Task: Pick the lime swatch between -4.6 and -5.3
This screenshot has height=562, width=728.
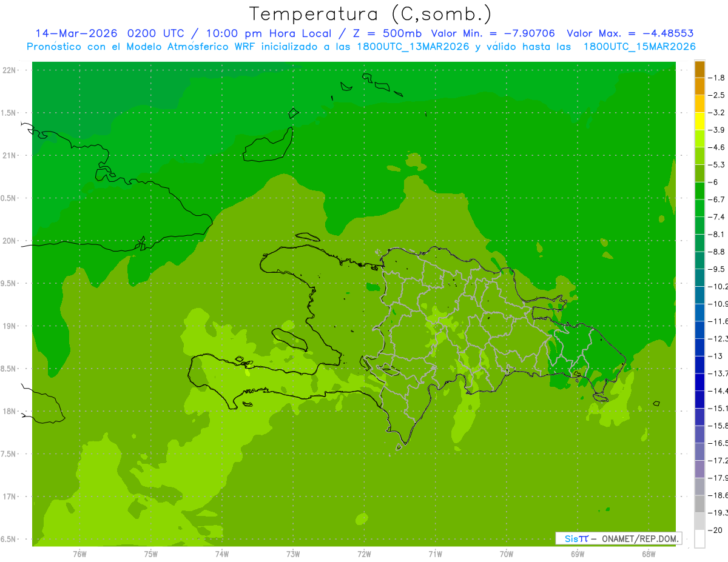Action: [699, 156]
